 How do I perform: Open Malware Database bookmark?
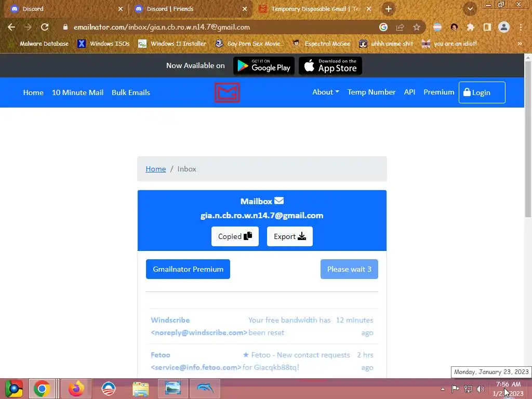(x=40, y=44)
